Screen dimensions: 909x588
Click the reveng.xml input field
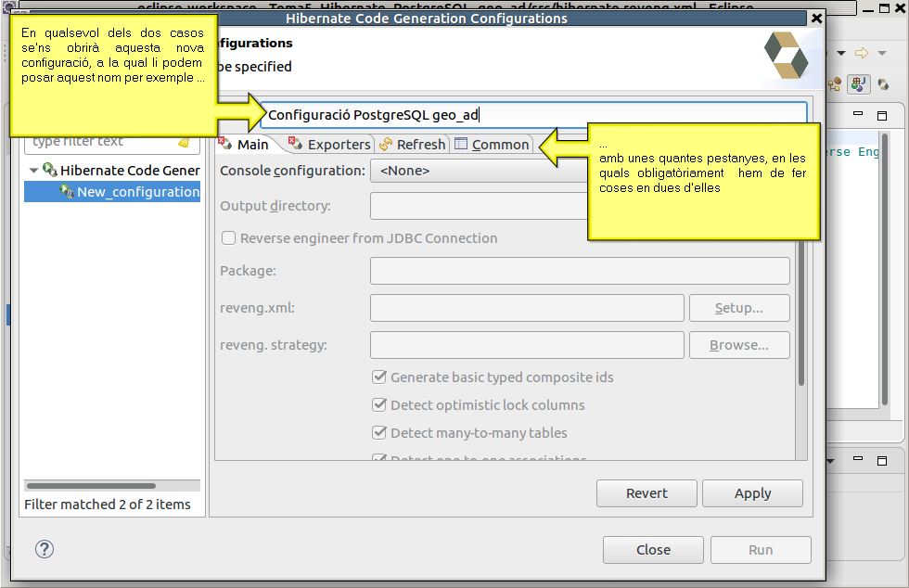527,308
